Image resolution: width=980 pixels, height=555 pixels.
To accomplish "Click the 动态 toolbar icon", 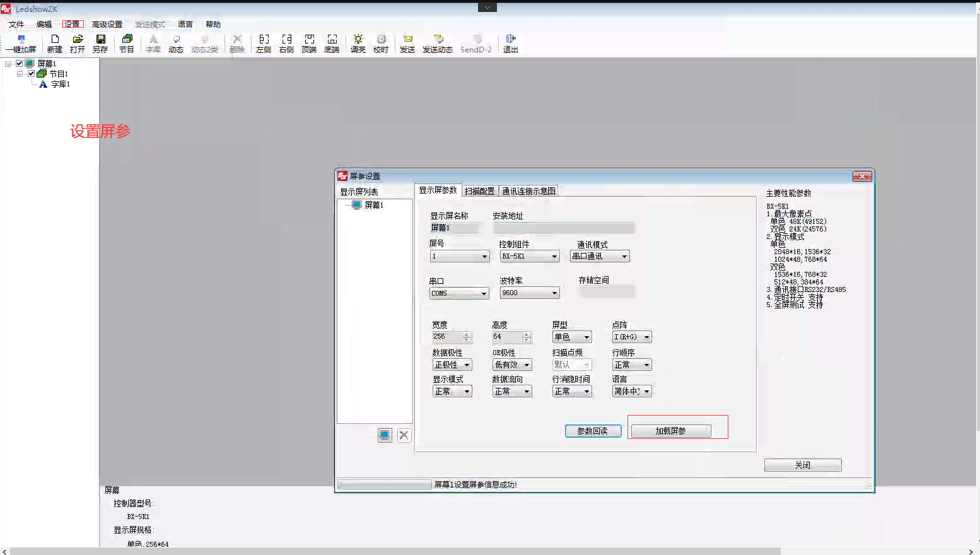I will [x=176, y=44].
